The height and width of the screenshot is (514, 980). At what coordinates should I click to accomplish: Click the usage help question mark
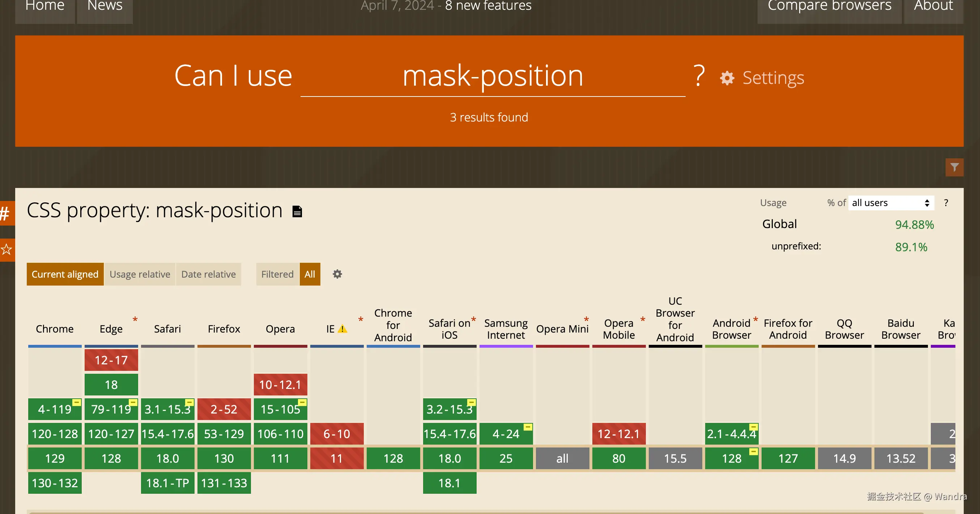pos(946,203)
